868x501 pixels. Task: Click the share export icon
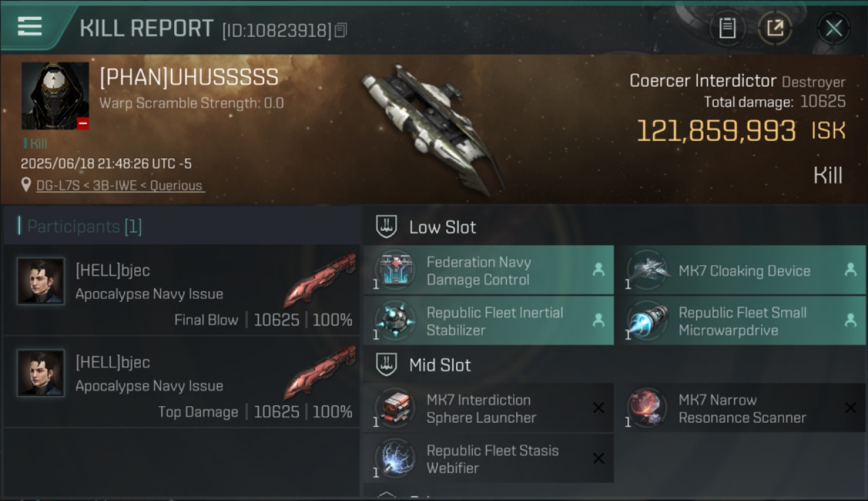[x=775, y=28]
